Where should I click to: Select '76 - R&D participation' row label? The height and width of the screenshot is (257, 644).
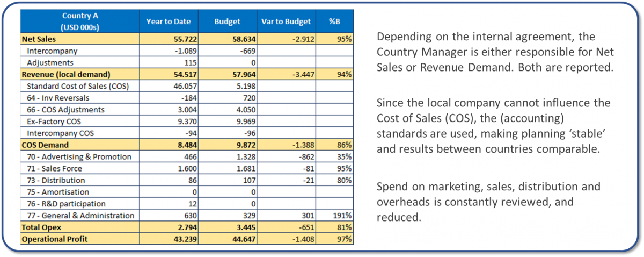point(66,204)
